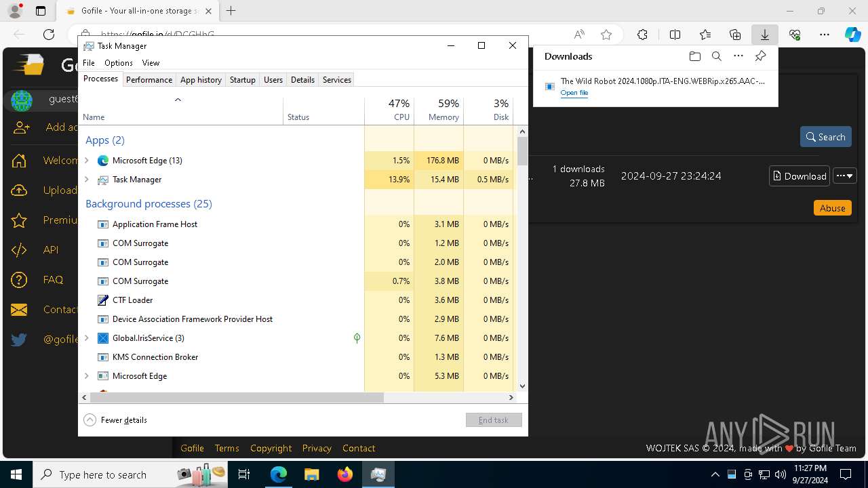The image size is (868, 488).
Task: Sort processes by Memory column
Action: tap(439, 110)
